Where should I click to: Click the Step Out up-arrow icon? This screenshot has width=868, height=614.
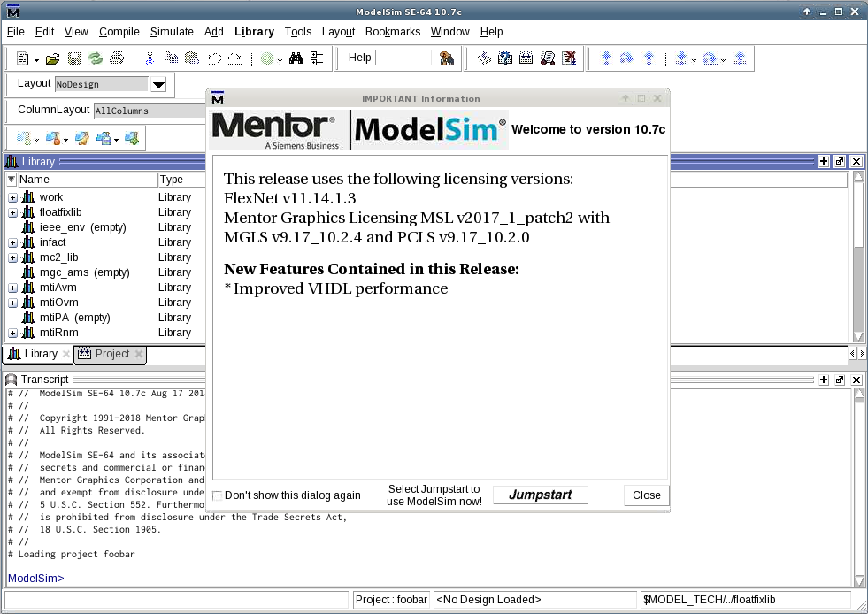pyautogui.click(x=649, y=58)
